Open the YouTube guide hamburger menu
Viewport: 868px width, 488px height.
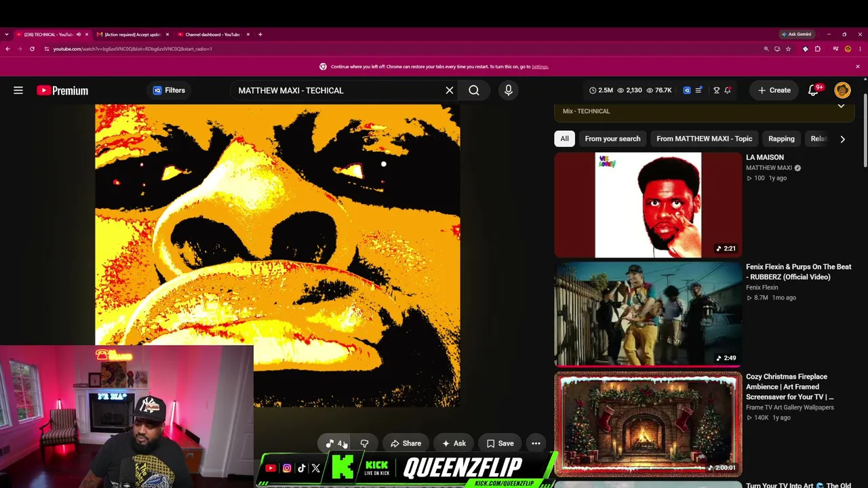[18, 90]
